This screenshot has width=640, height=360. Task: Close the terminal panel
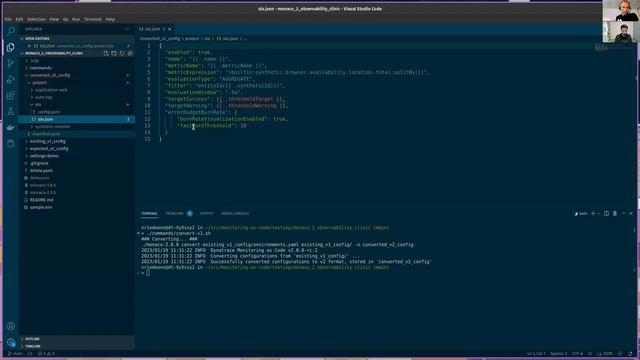[x=631, y=213]
